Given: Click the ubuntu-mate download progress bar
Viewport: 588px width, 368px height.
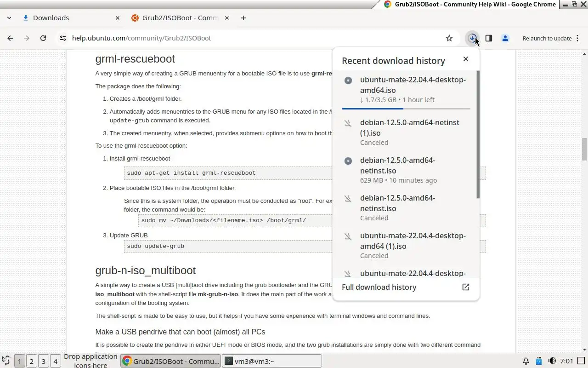Looking at the screenshot, I should (406, 109).
